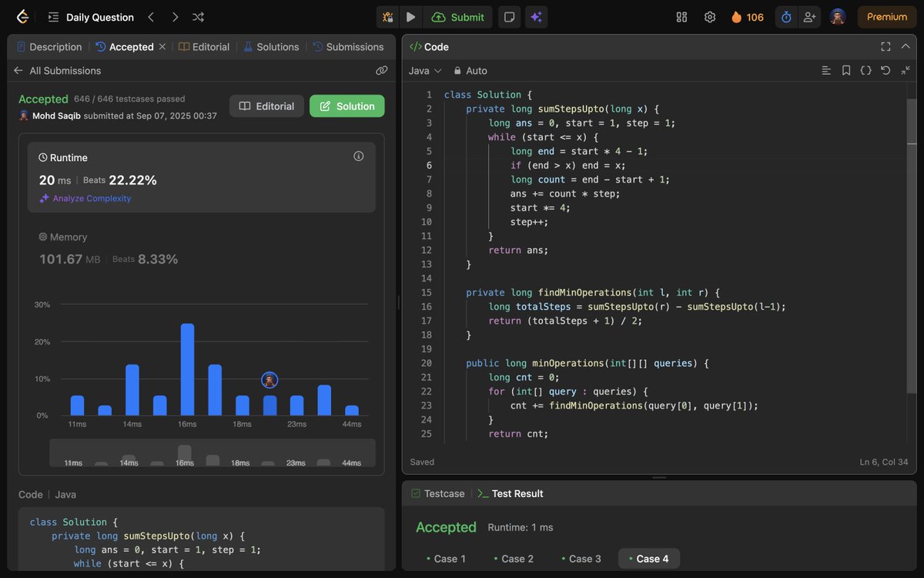Run code with the play icon
The height and width of the screenshot is (578, 924).
(410, 17)
